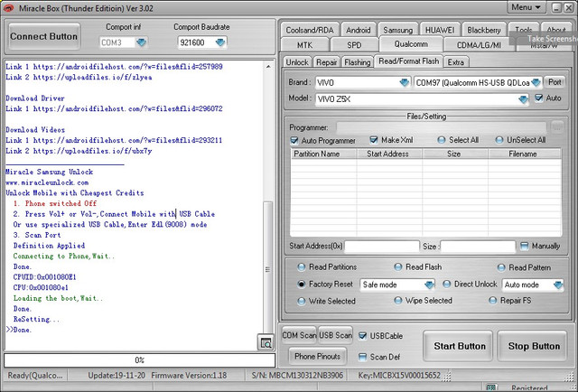Image resolution: width=578 pixels, height=392 pixels.
Task: Expand the Comport inf COM3 dropdown
Action: pyautogui.click(x=141, y=42)
